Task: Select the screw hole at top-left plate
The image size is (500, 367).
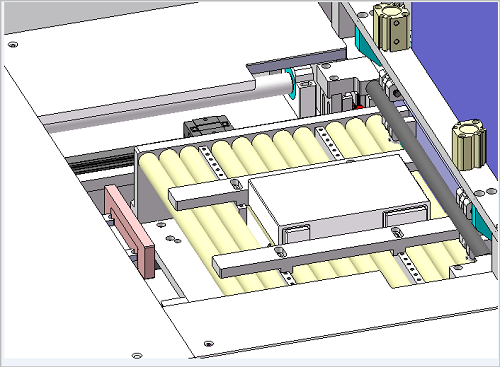Action: pos(13,44)
